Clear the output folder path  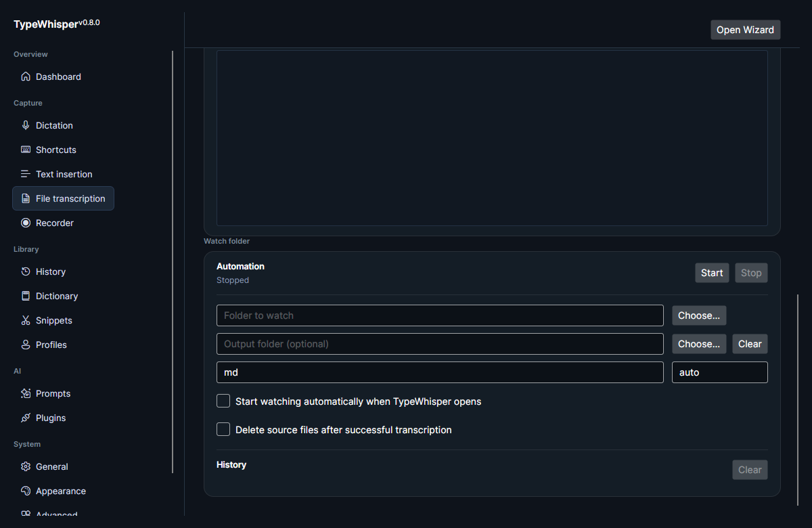click(750, 344)
